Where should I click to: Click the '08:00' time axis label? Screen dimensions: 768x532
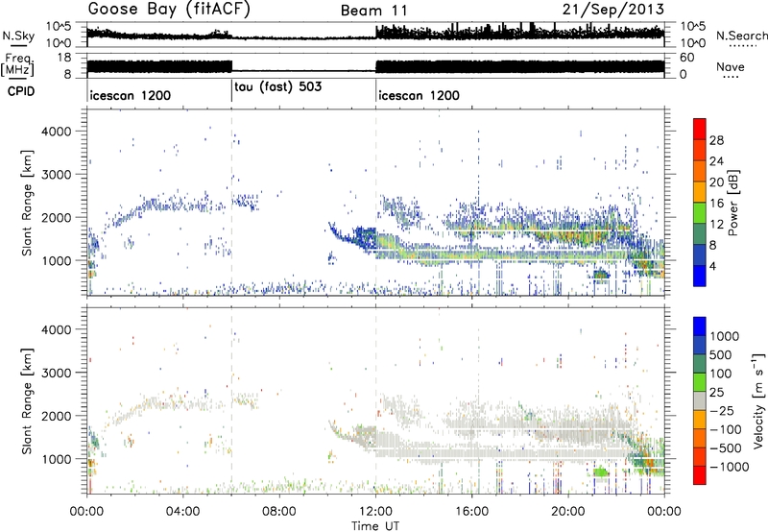279,512
